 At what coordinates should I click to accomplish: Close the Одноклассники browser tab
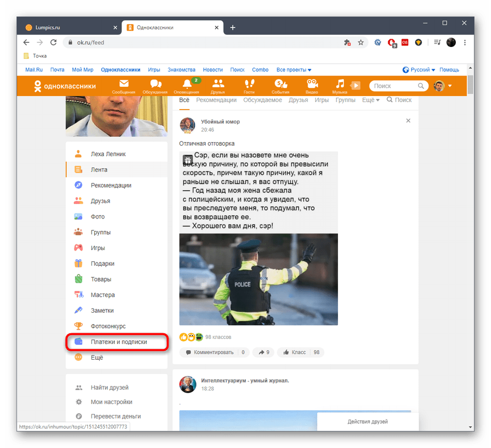[217, 27]
